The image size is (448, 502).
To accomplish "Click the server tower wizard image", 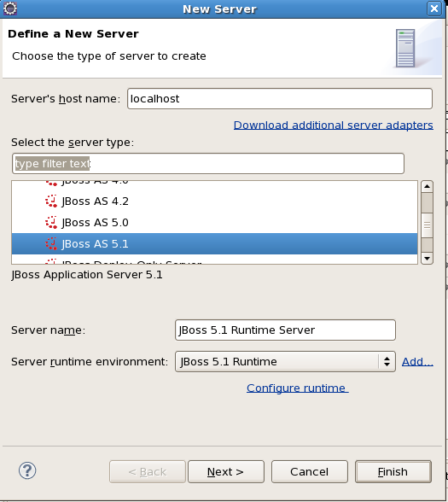I will [405, 49].
